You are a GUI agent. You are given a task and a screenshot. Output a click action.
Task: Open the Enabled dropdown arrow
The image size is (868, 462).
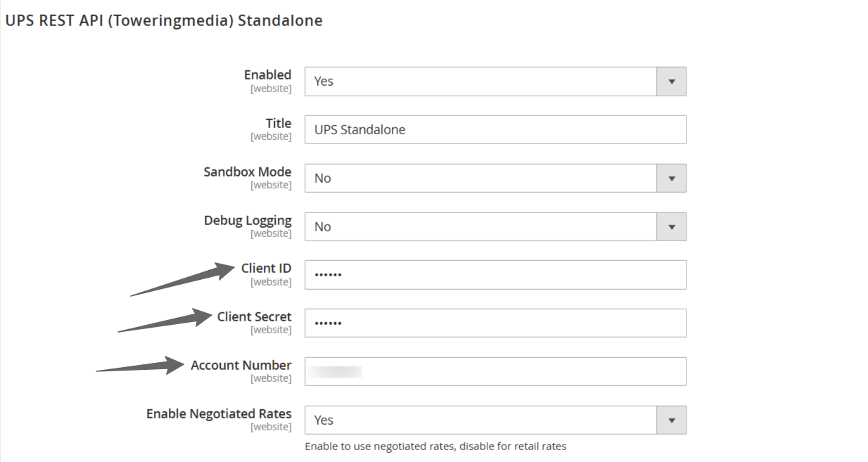[671, 82]
